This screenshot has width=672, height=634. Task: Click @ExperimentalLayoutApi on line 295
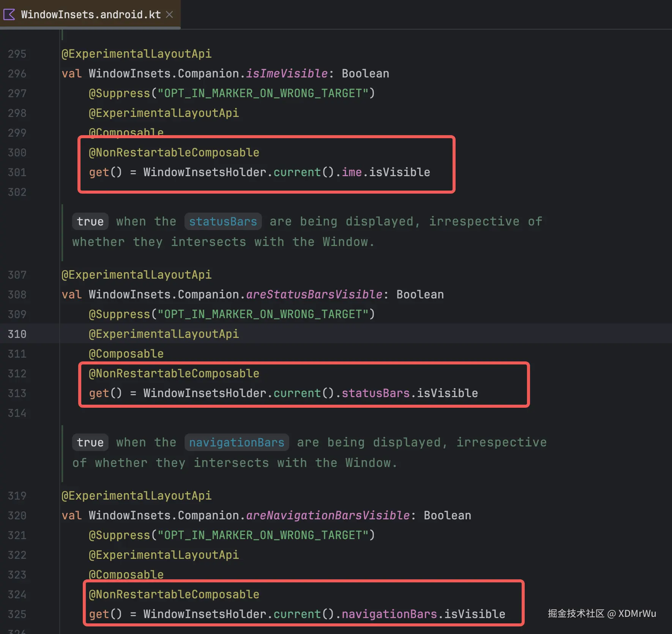pyautogui.click(x=136, y=54)
